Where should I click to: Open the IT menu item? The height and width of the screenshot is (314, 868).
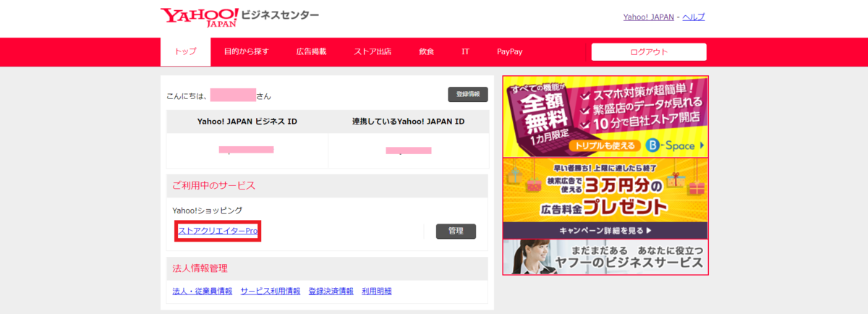click(465, 52)
